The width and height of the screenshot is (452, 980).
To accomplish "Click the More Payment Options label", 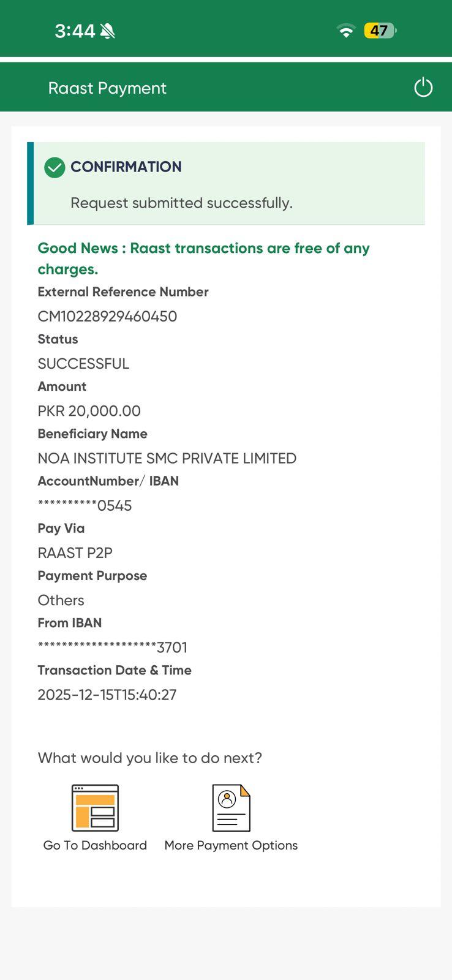I will coord(231,845).
